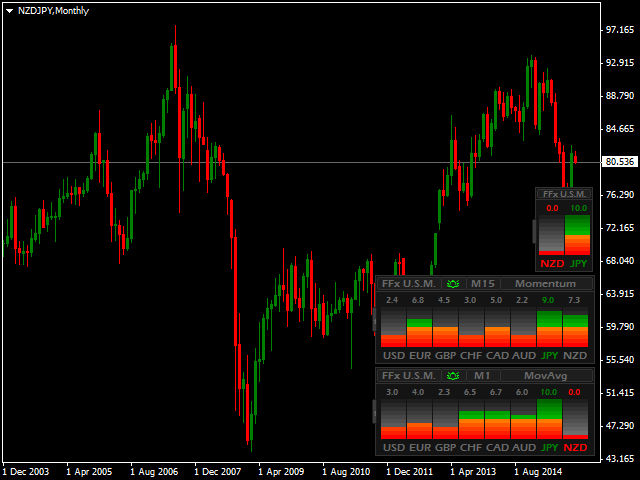Click the left drag handle of the Momentum panel
Viewport: 640px width, 480px height.
click(x=375, y=320)
